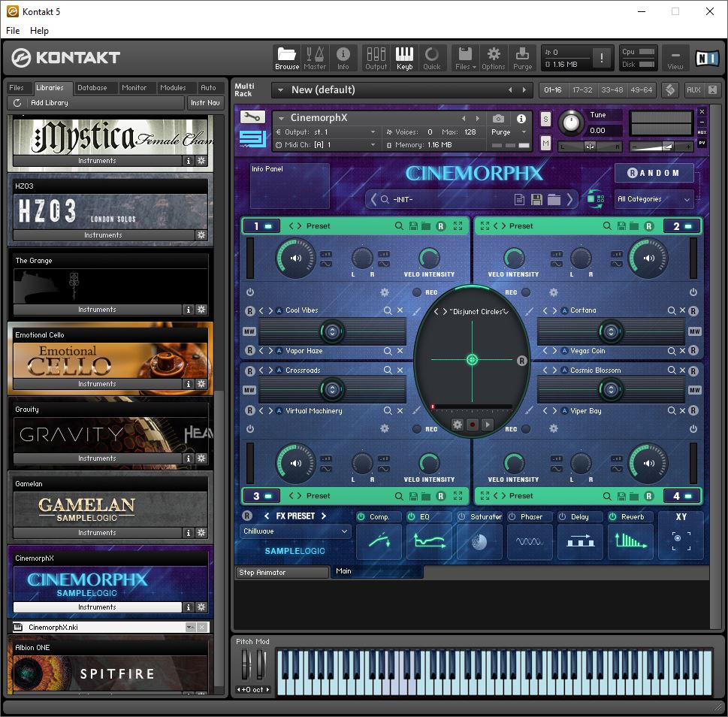The height and width of the screenshot is (717, 728).
Task: Open the All Categories dropdown
Action: [x=654, y=199]
